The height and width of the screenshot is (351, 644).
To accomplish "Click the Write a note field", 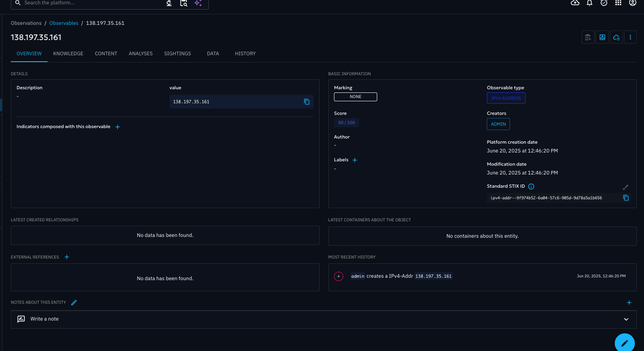I will pyautogui.click(x=324, y=319).
